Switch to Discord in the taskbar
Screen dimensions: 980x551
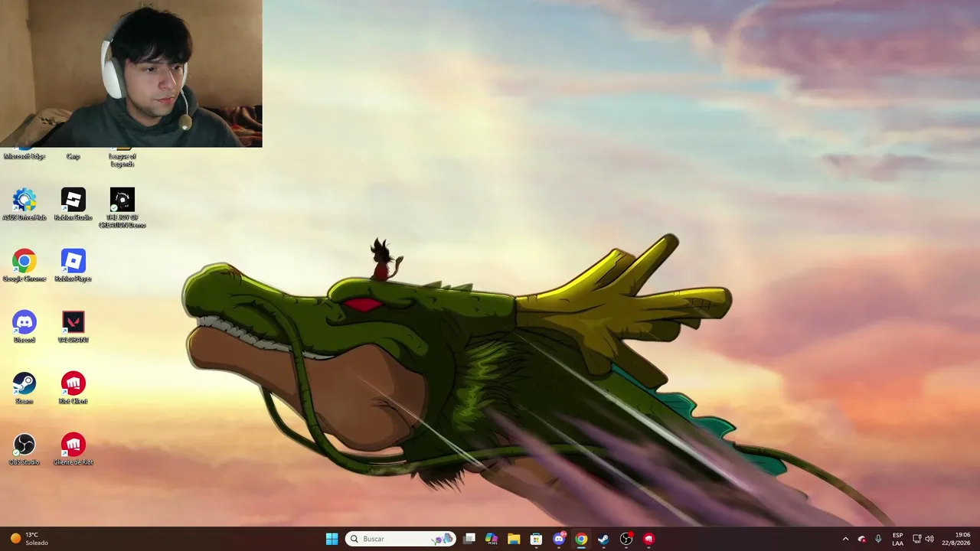tap(559, 539)
